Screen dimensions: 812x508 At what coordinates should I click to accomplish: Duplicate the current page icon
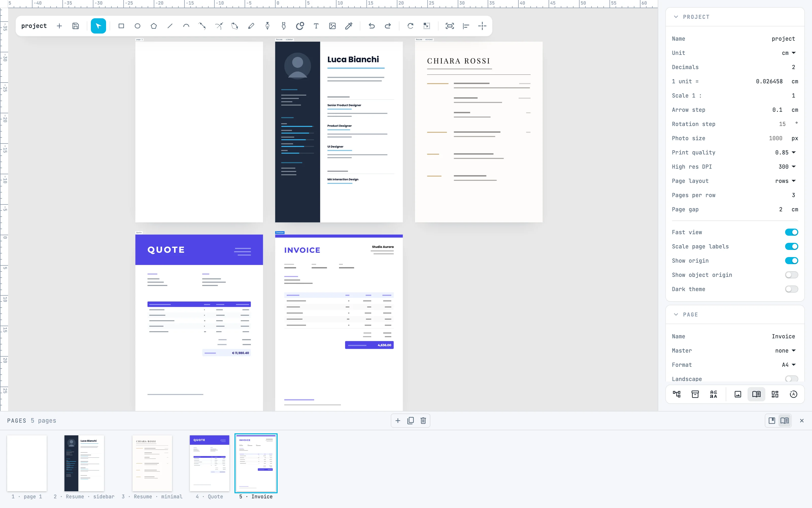coord(410,421)
